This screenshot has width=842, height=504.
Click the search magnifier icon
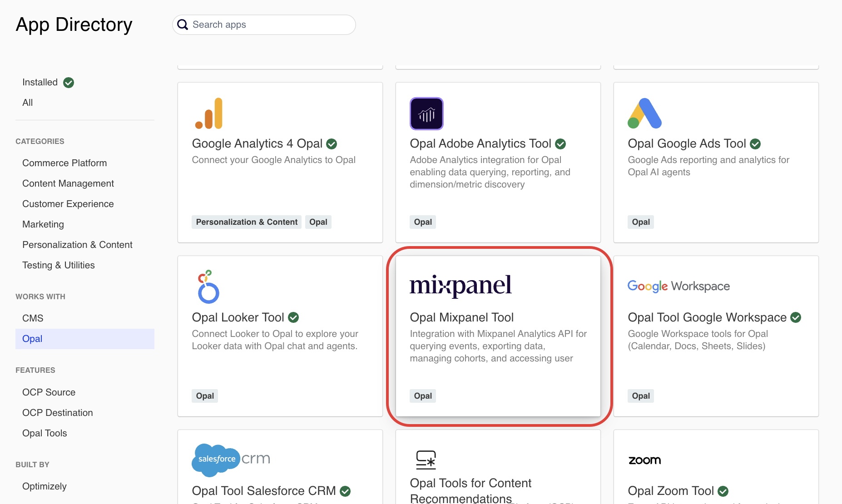click(183, 25)
